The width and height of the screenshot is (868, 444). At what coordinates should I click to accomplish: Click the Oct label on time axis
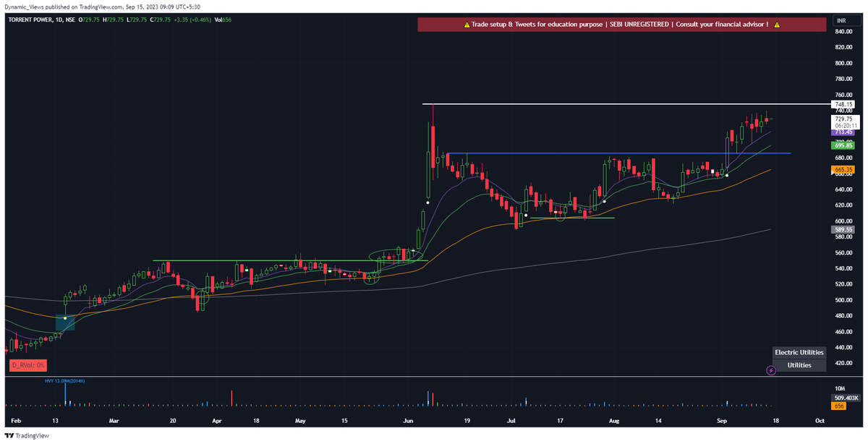(820, 420)
